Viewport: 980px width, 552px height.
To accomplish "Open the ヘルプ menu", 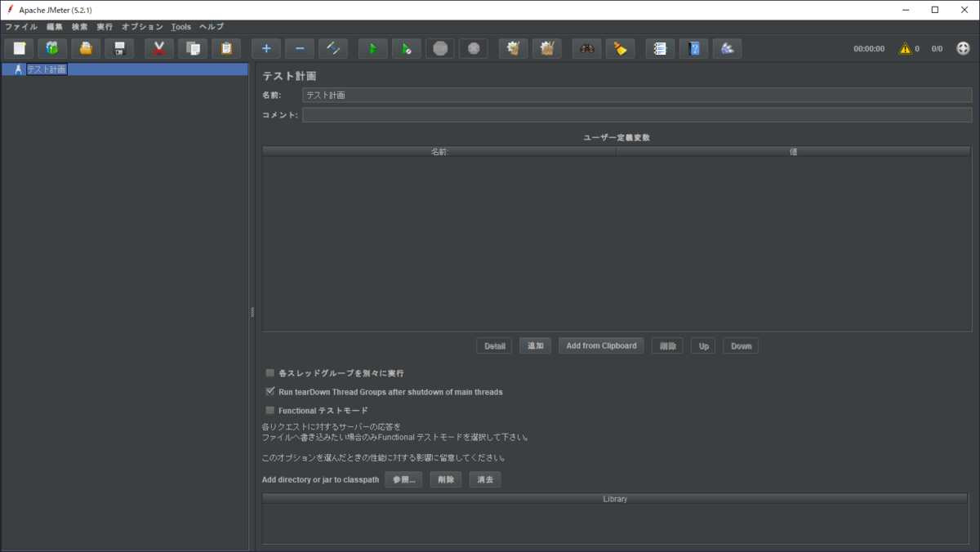I will coord(212,27).
